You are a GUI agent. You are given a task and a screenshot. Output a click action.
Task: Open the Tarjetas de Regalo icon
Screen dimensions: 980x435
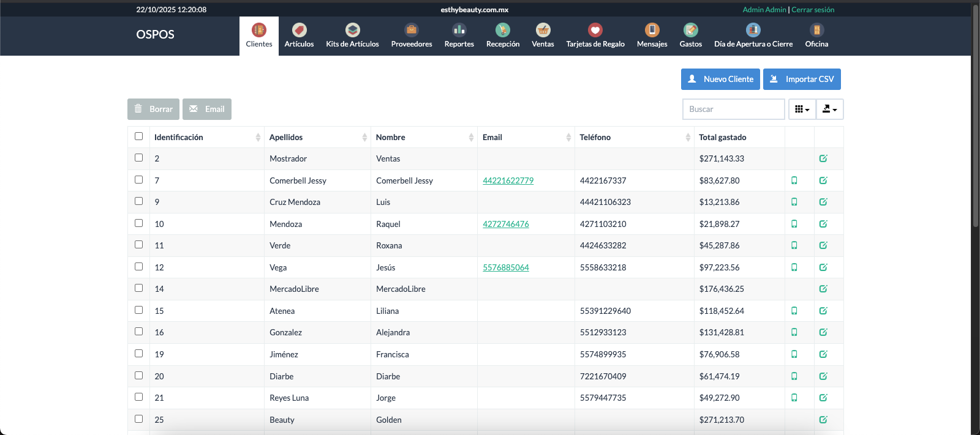point(595,30)
